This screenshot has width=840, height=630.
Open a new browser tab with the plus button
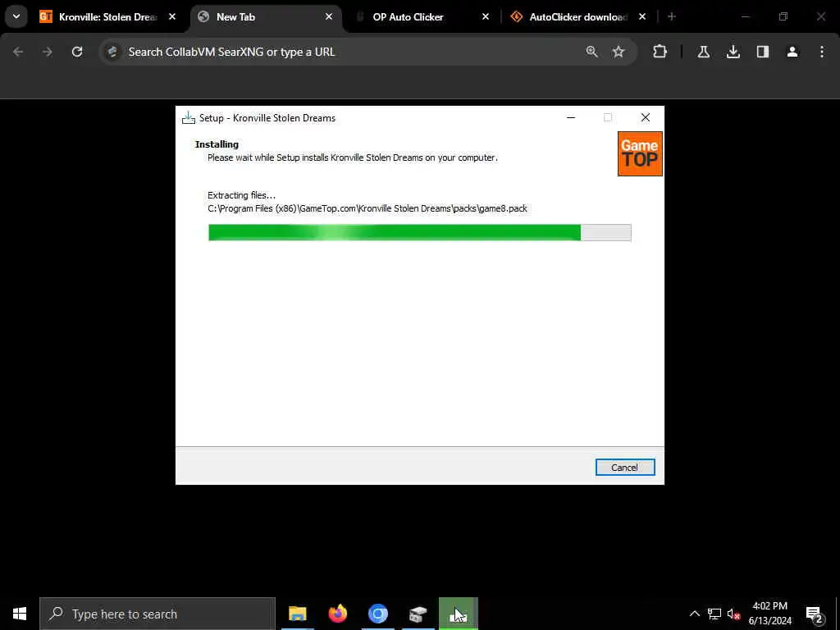click(672, 17)
